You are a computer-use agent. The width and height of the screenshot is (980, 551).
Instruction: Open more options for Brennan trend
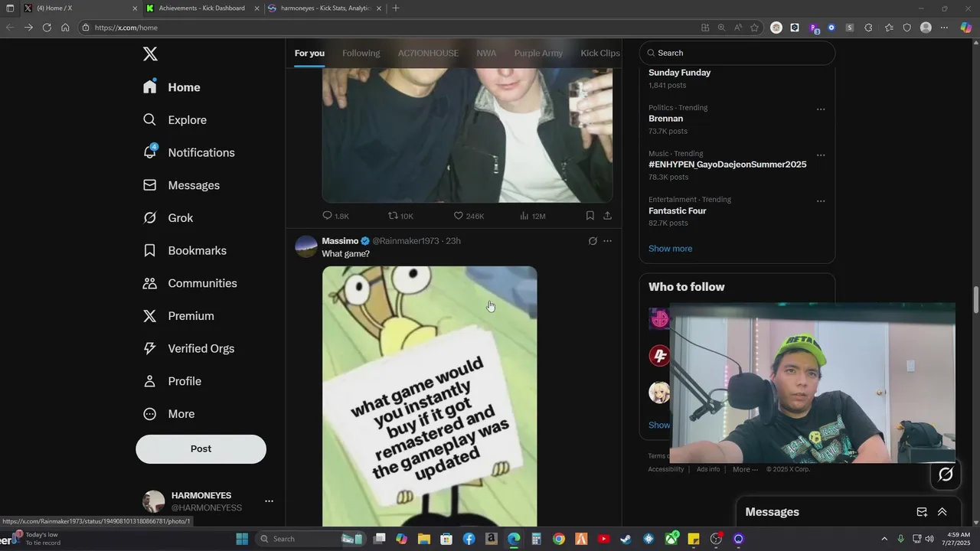coord(821,109)
